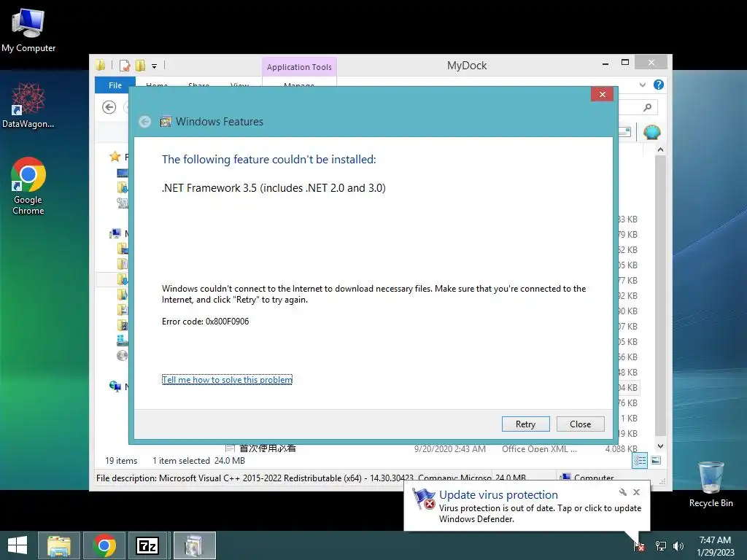
Task: Click globe-shaped icon in MyDock toolbar
Action: [x=651, y=132]
